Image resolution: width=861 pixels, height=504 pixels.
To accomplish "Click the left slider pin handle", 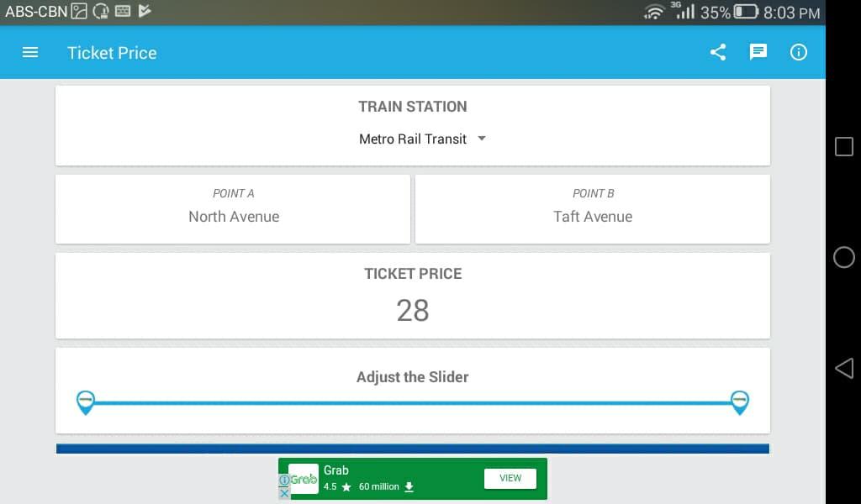I will coord(85,402).
